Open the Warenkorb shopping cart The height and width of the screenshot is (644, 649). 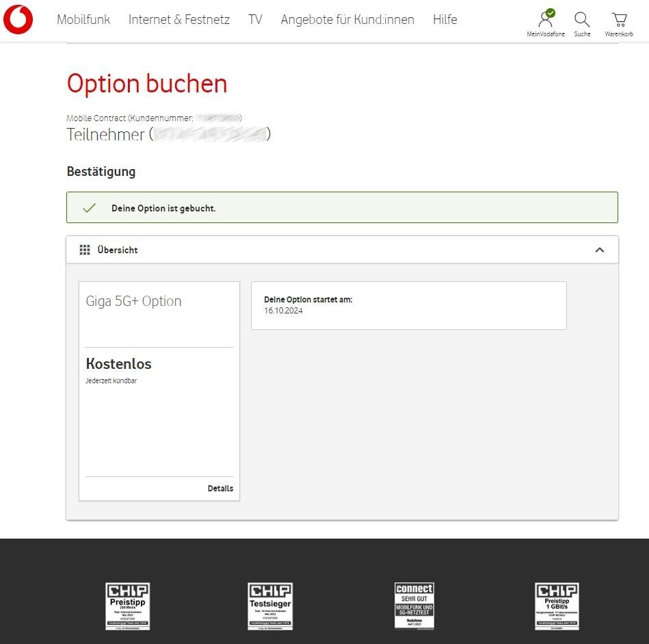coord(619,24)
